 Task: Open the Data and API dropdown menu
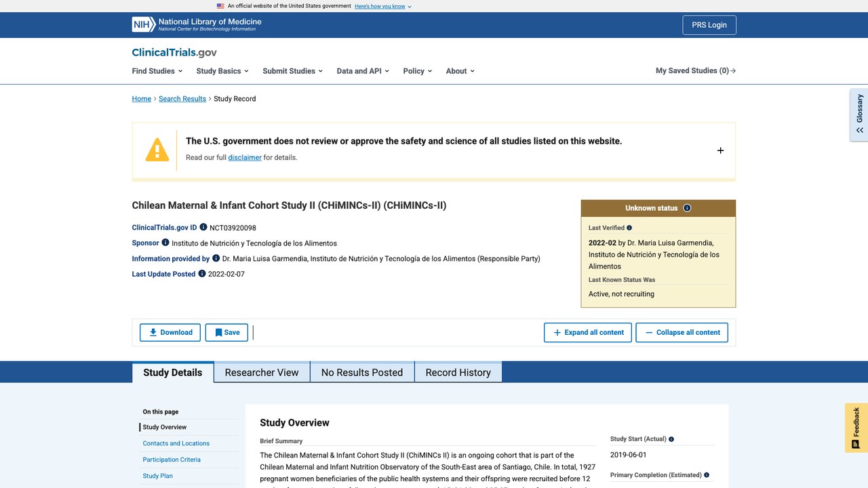pos(363,70)
